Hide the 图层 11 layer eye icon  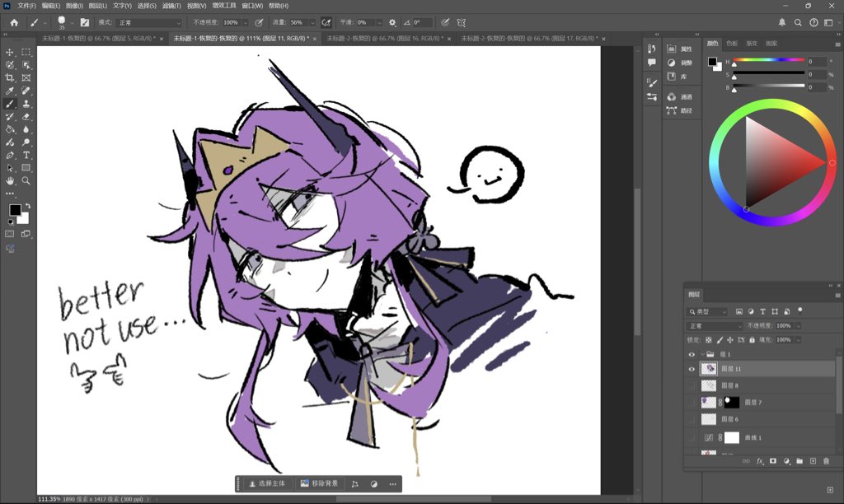[692, 369]
